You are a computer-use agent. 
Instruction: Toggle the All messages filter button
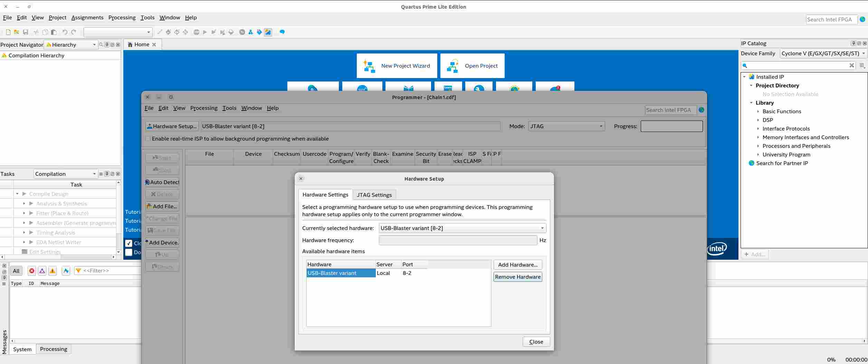point(16,271)
